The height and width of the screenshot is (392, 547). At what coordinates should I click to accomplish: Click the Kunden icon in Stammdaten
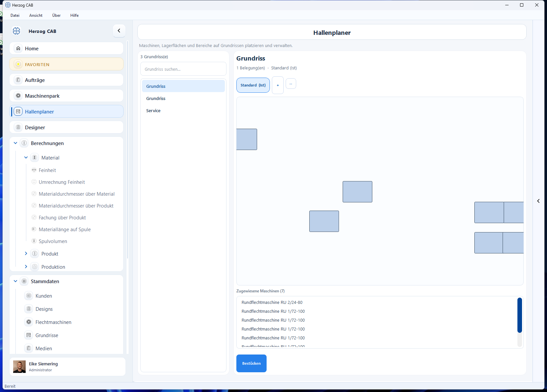click(x=29, y=296)
